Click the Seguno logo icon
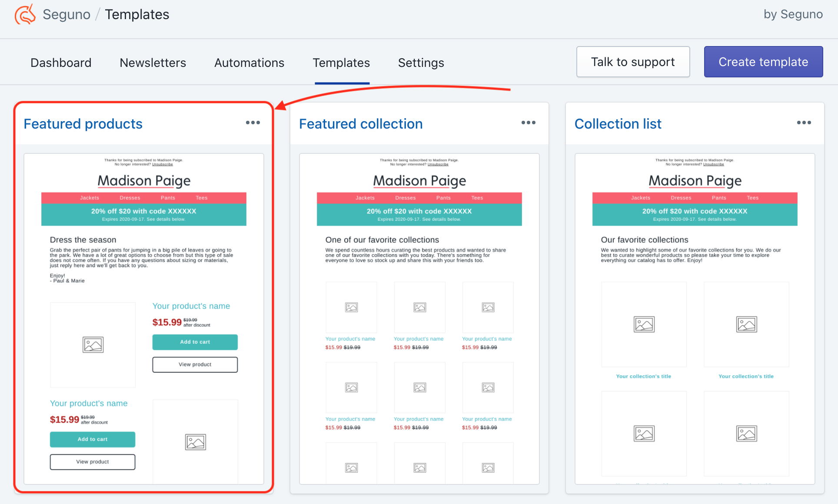Screen dimensions: 838x504 click(x=25, y=14)
